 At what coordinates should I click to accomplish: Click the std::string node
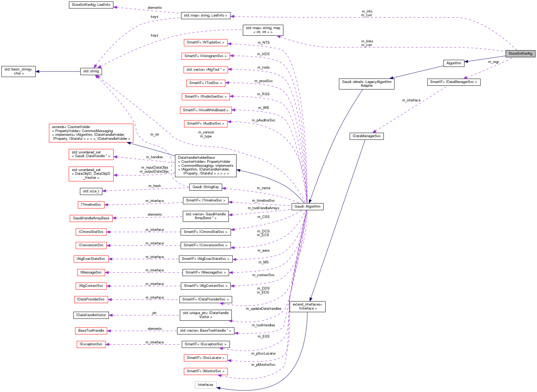click(91, 71)
